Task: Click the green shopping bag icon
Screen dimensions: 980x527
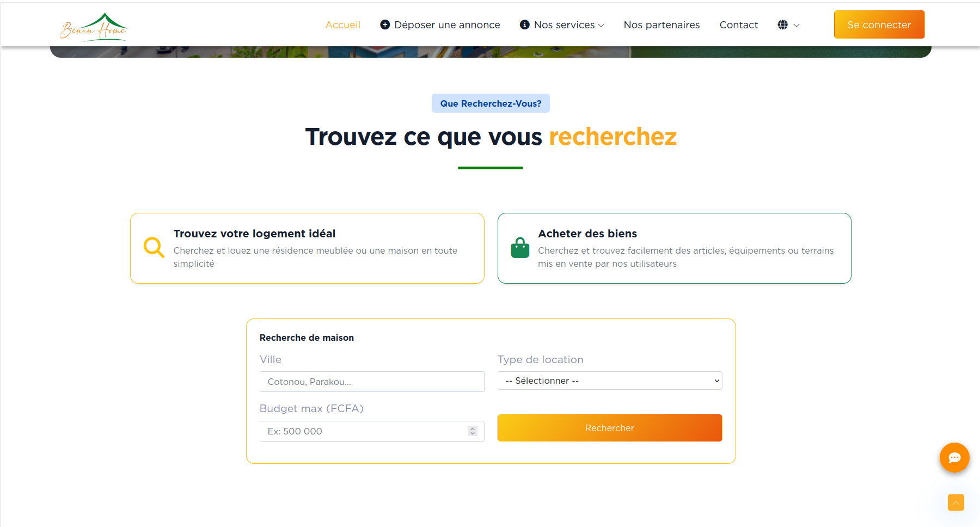Action: 520,248
